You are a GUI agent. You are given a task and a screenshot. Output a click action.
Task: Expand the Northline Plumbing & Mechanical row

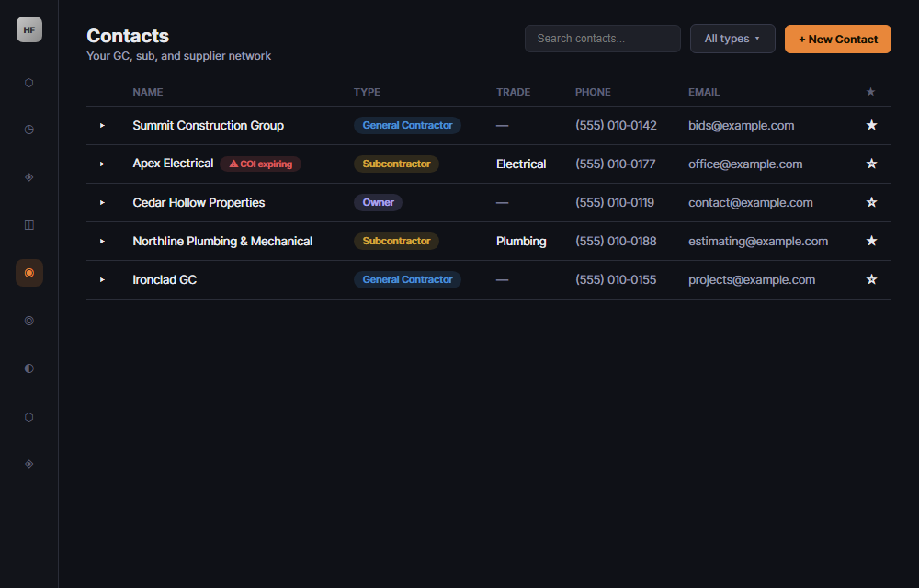click(102, 242)
